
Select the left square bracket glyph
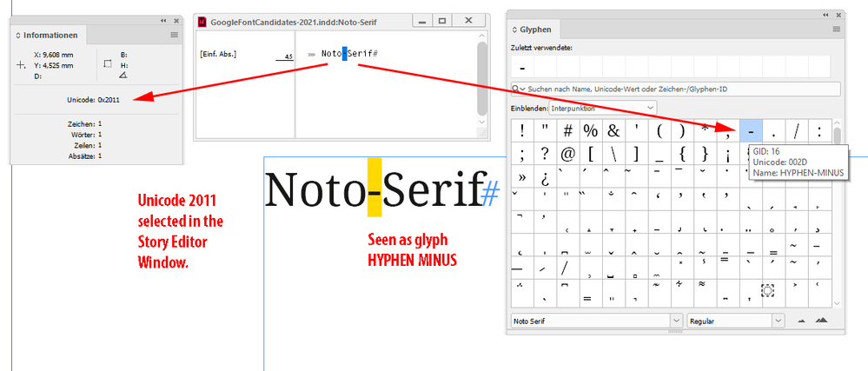click(591, 153)
